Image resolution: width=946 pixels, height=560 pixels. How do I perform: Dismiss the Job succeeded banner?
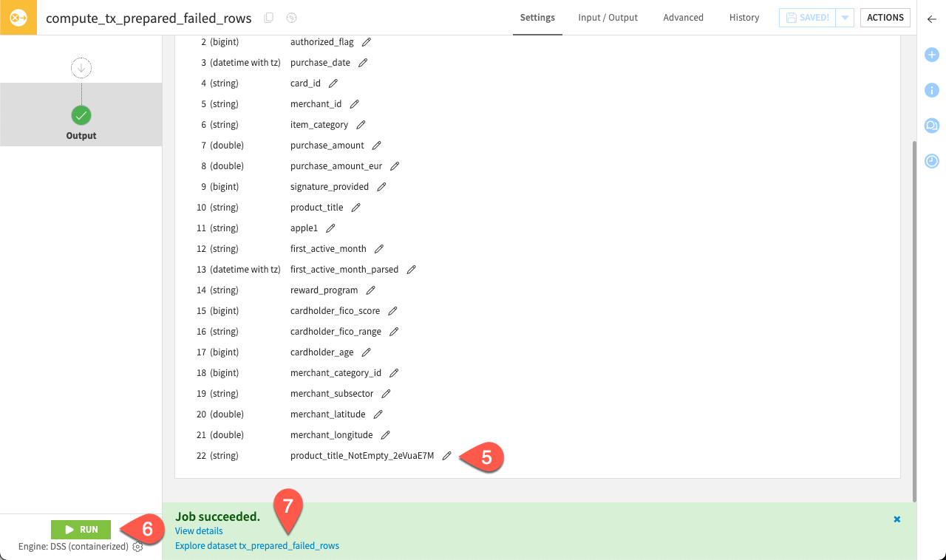[x=896, y=519]
